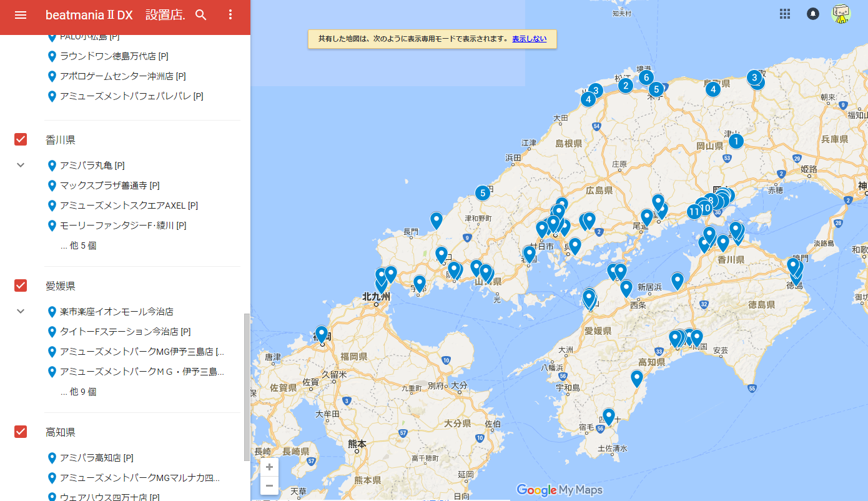Click the map pin at 尾道

647,217
